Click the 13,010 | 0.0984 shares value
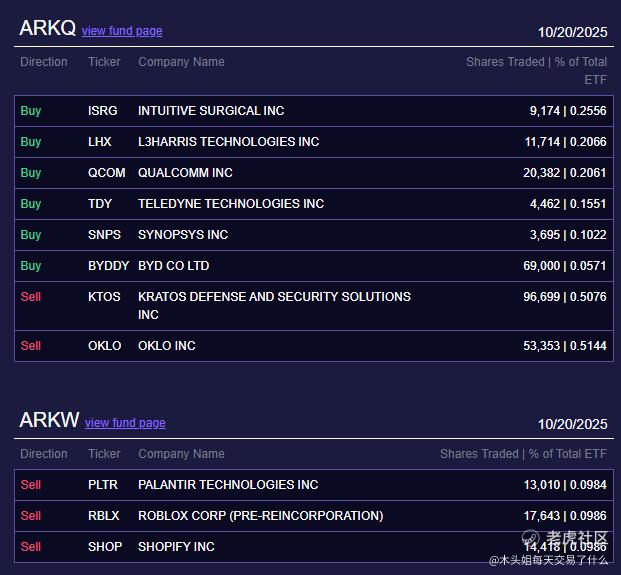Viewport: 621px width, 575px height. tap(565, 485)
